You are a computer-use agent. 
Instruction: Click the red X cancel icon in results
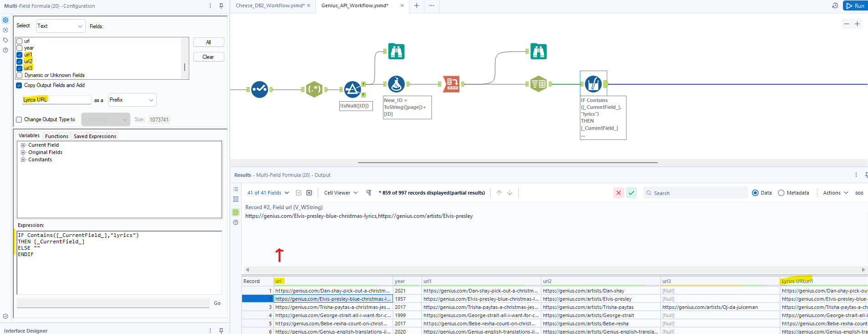coord(618,193)
